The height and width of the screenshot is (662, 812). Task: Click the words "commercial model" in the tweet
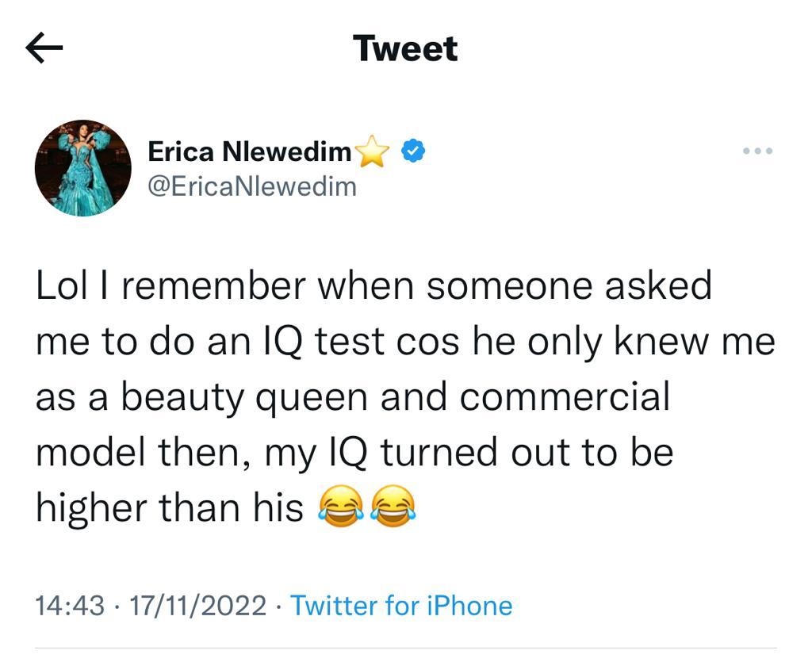point(565,398)
